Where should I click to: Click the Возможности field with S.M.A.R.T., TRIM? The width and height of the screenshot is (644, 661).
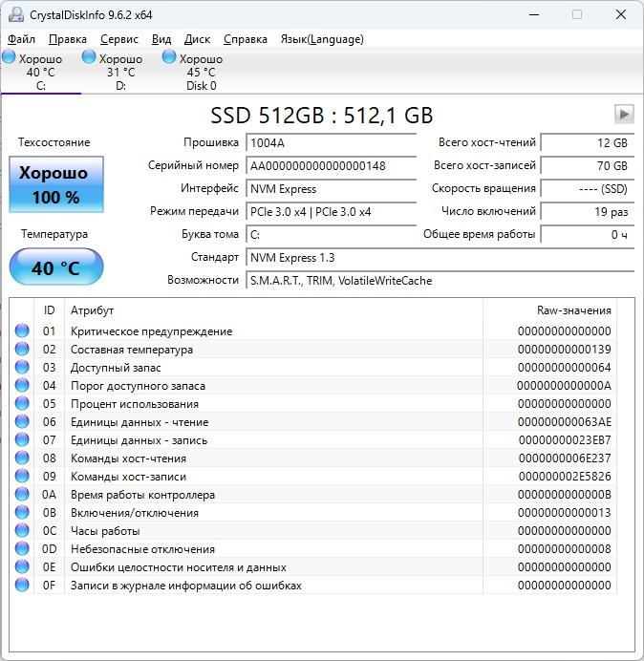pos(440,280)
